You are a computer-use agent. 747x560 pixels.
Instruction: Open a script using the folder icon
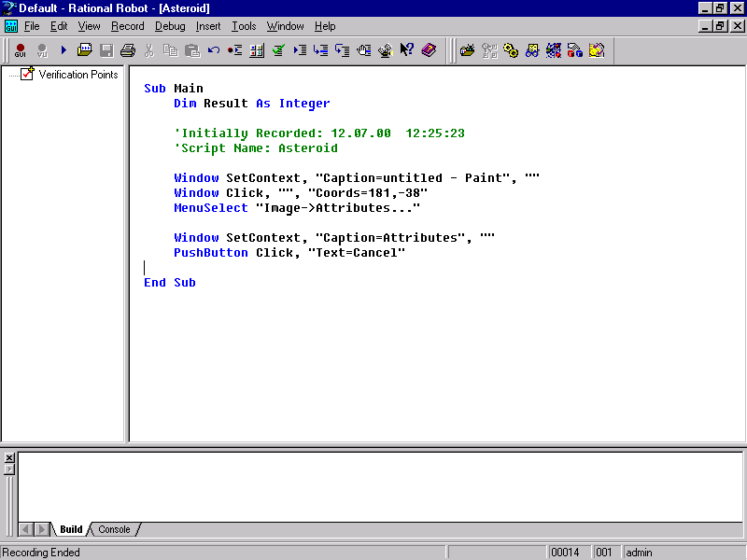(85, 50)
